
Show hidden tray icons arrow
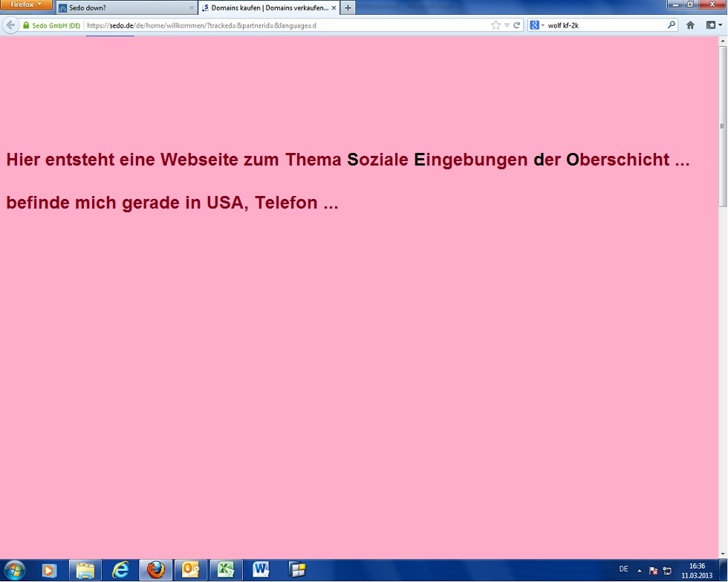[x=640, y=571]
